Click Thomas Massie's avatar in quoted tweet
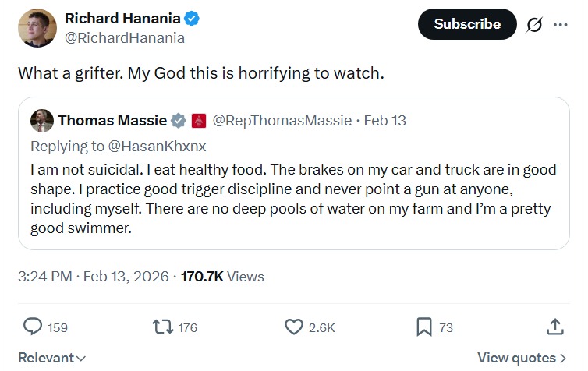Viewport: 588px width, 371px height. point(42,121)
